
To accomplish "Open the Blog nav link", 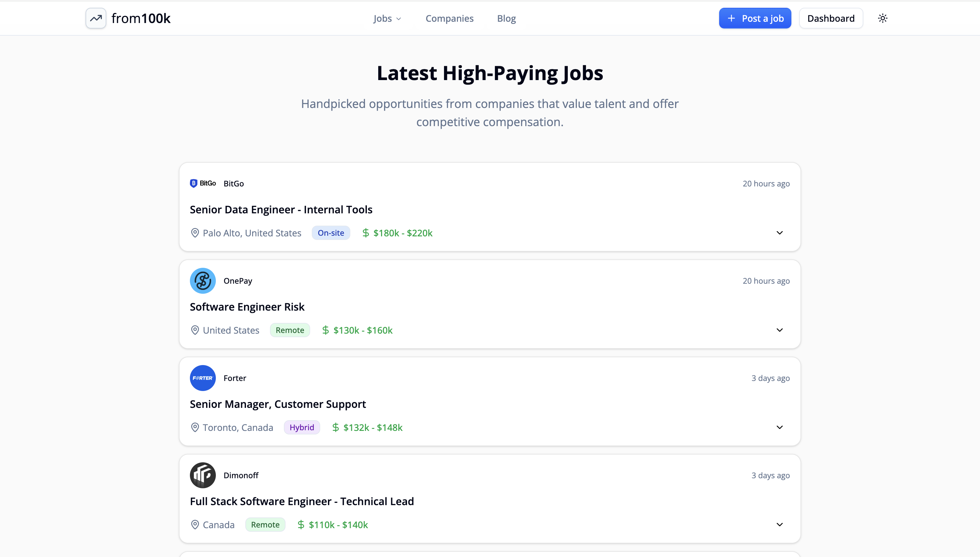I will pyautogui.click(x=506, y=18).
